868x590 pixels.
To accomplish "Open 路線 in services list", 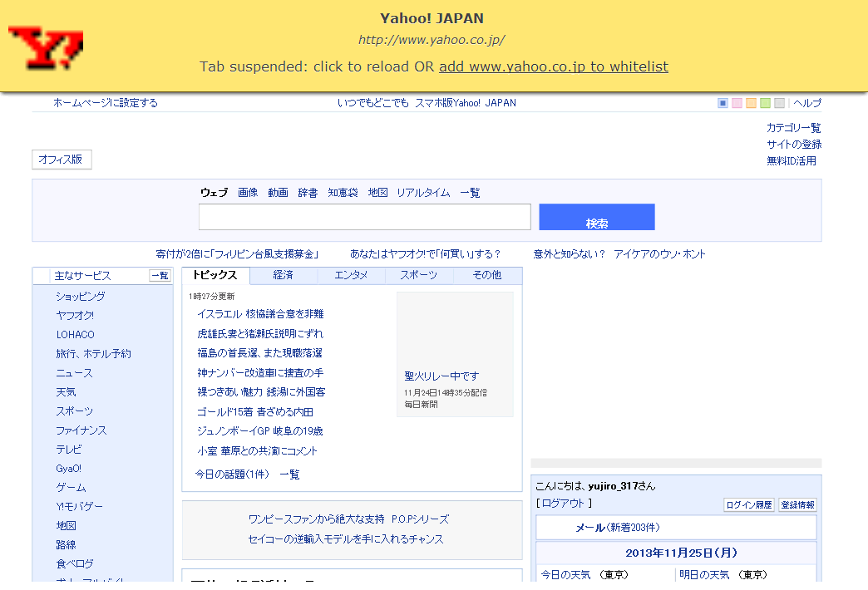I will (66, 545).
